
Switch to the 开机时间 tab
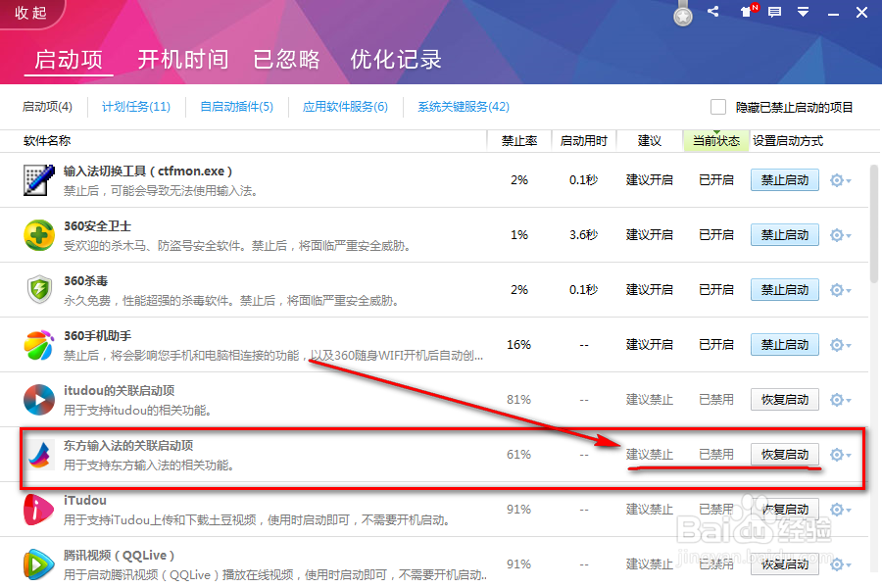click(x=183, y=59)
